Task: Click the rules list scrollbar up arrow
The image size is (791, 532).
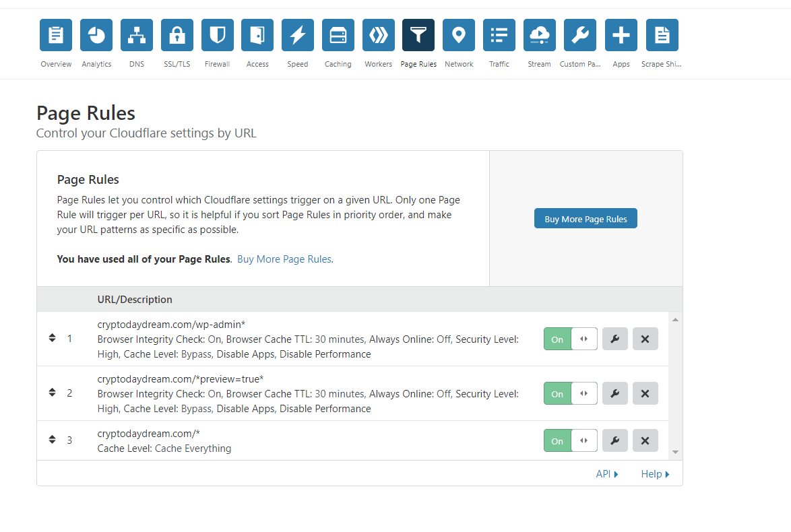Action: pos(675,320)
